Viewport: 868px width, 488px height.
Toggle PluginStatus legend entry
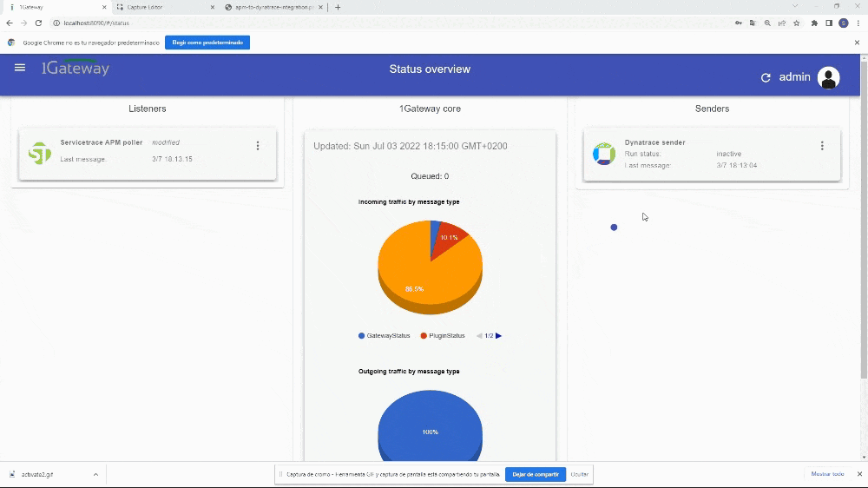click(443, 336)
